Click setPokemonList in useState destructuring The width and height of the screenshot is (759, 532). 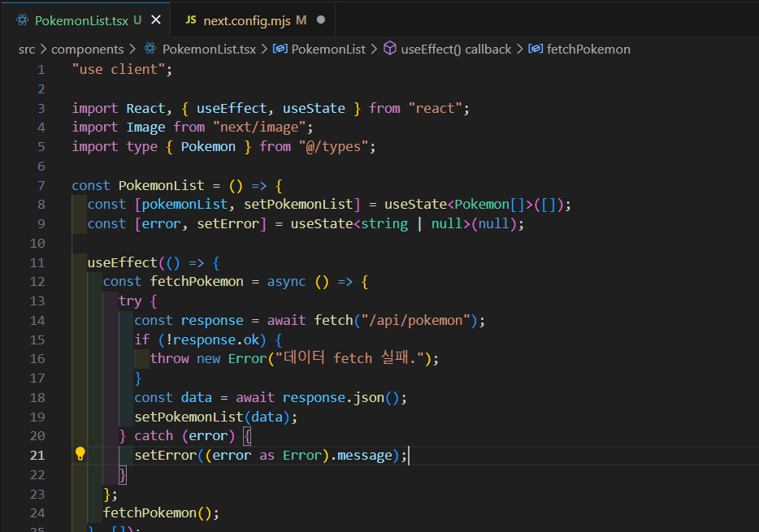point(298,205)
